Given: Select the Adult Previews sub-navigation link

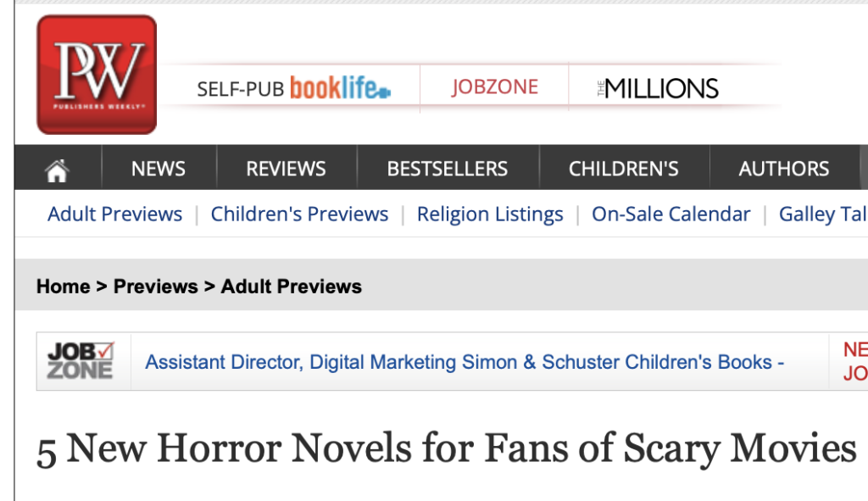Looking at the screenshot, I should [114, 214].
